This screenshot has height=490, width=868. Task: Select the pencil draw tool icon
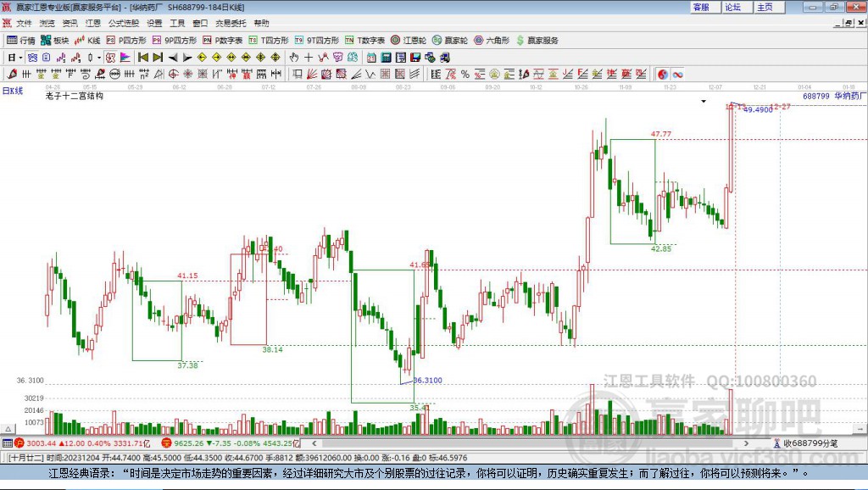12,75
